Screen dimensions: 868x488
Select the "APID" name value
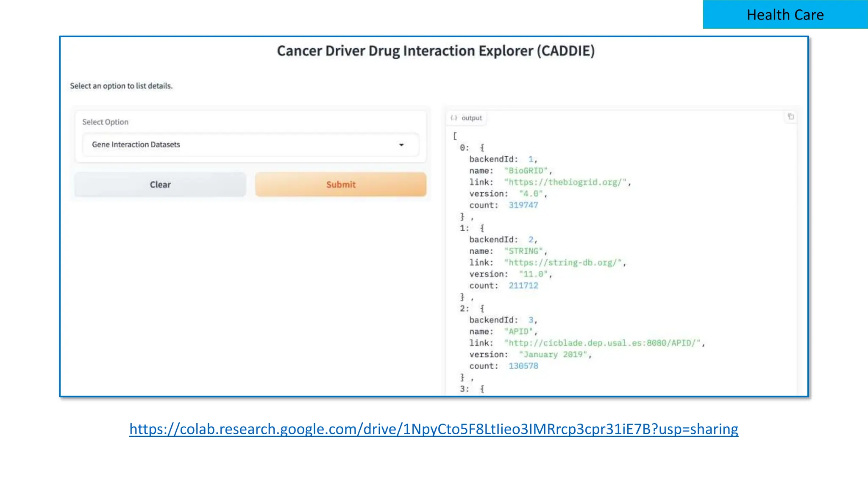click(518, 332)
